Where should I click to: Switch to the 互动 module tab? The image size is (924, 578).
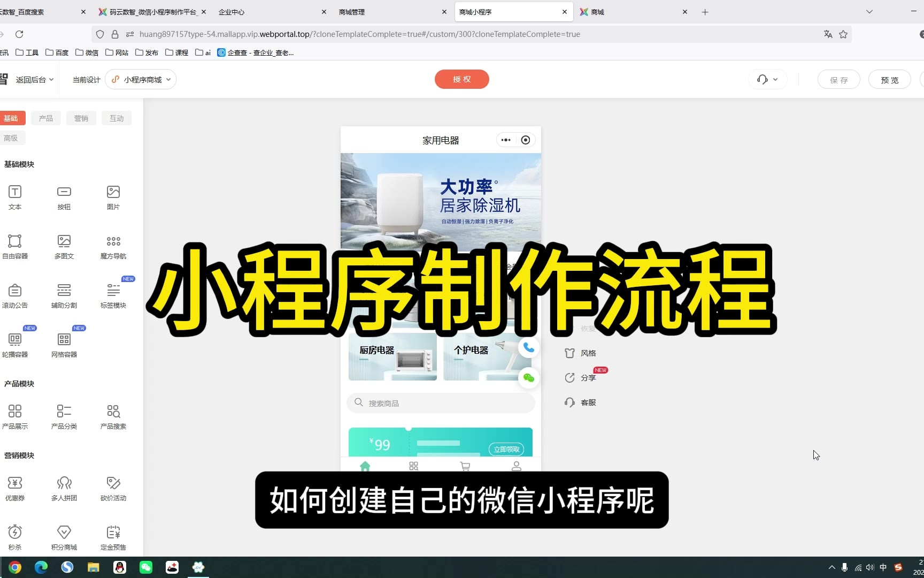pyautogui.click(x=117, y=118)
